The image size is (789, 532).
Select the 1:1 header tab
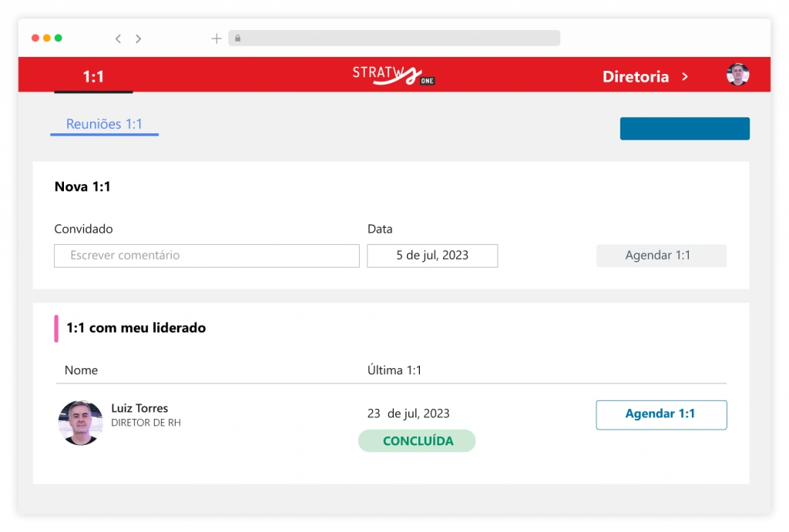point(93,76)
